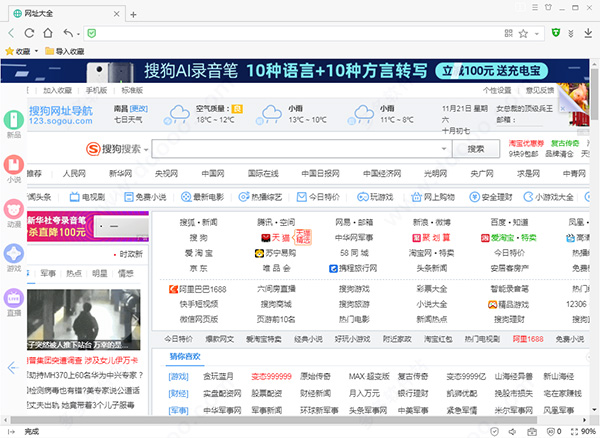Open the 玩游戏 gamepad icon link
The width and height of the screenshot is (600, 438).
pyautogui.click(x=375, y=197)
